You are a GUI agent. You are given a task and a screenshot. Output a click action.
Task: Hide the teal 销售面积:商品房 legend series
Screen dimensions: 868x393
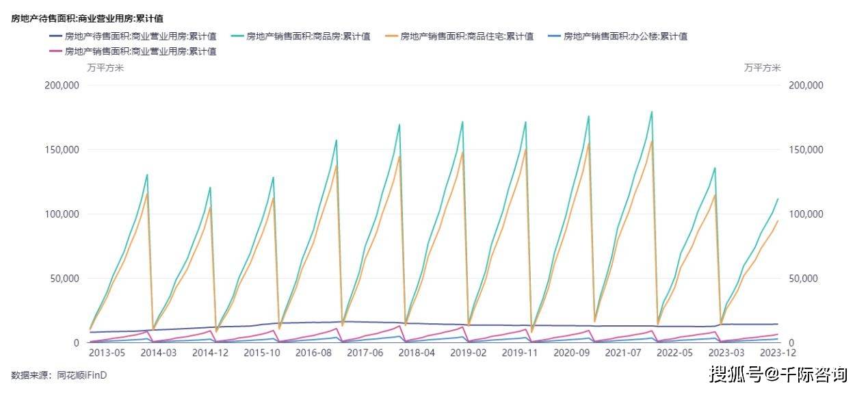pos(301,36)
